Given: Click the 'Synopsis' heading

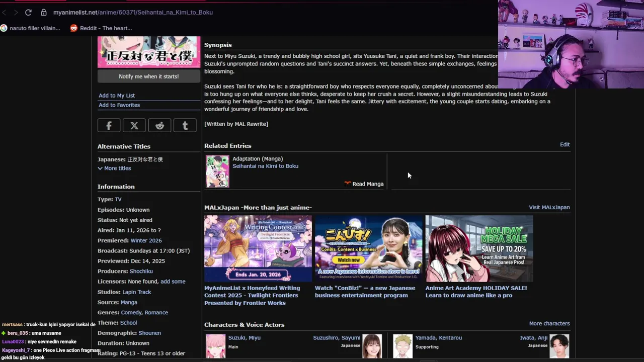Looking at the screenshot, I should point(218,45).
